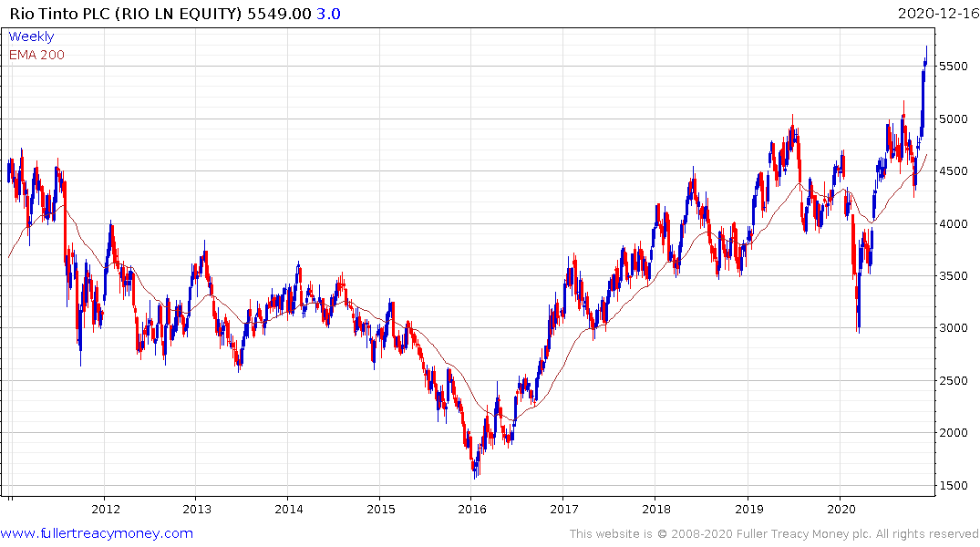Screen dimensions: 980x547
Task: Click the 2012 x-axis label
Action: point(106,509)
